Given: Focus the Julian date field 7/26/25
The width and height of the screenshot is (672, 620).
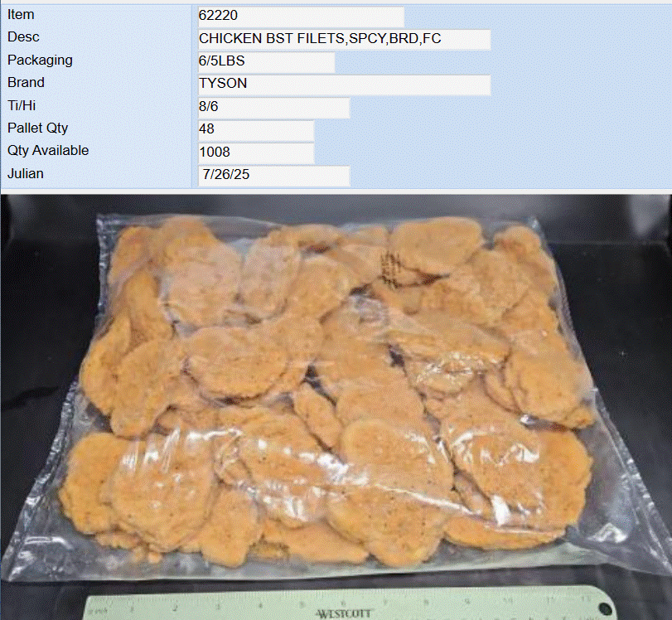Looking at the screenshot, I should click(x=274, y=176).
